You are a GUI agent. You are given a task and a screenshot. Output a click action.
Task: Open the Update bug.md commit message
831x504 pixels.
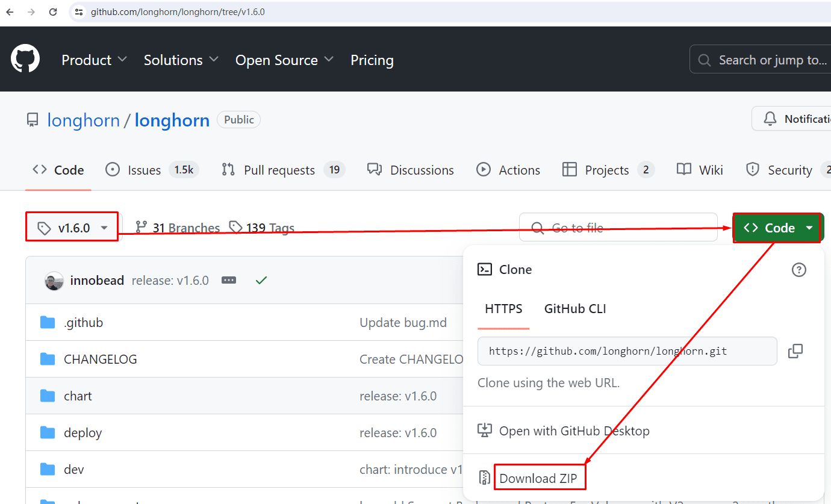403,323
